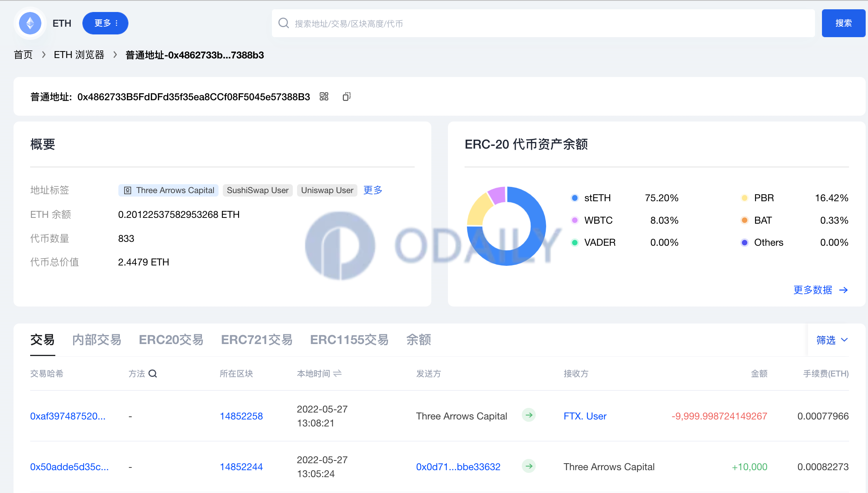Click total token value 2.4479 ETH
The image size is (868, 493).
coord(144,262)
